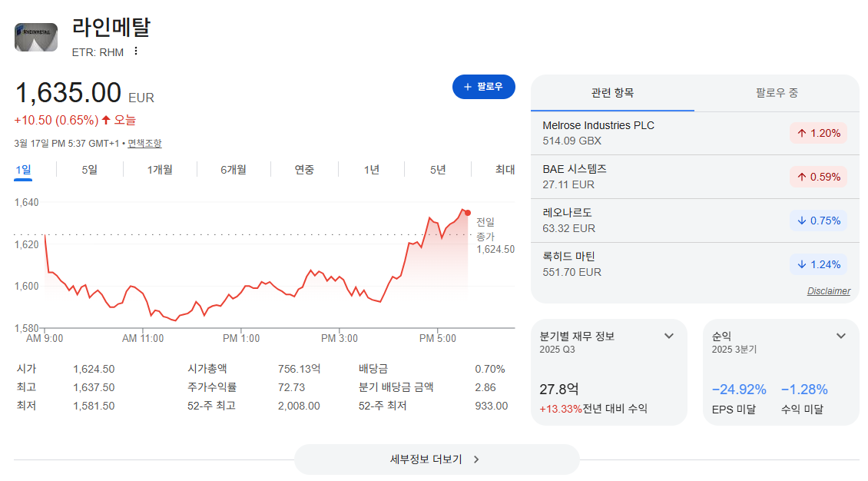Open the Melrose Industries PLC stock row
This screenshot has width=868, height=481.
coord(694,134)
